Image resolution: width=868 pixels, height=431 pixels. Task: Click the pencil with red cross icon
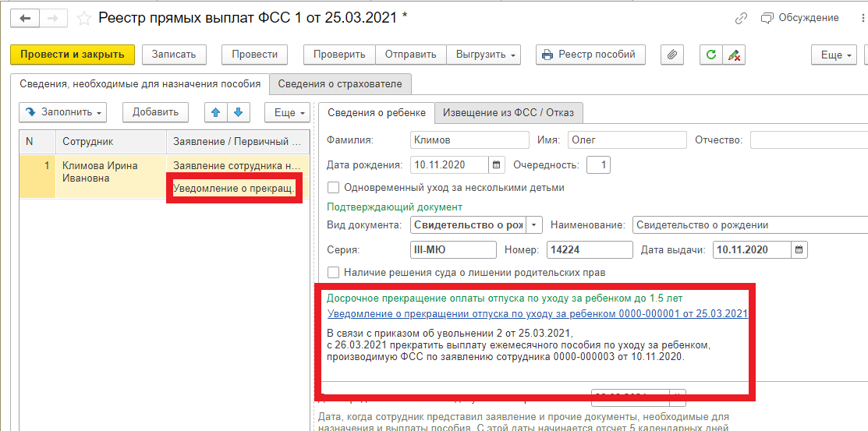click(x=735, y=55)
